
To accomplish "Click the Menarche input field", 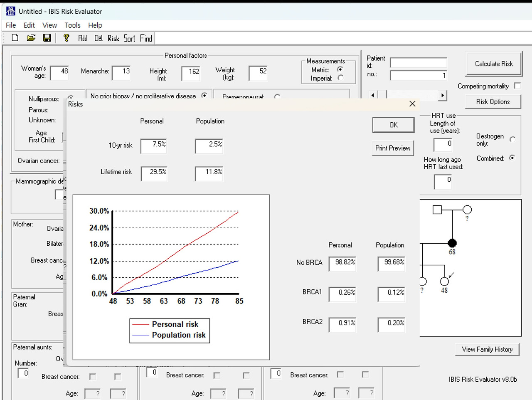I will pos(121,73).
